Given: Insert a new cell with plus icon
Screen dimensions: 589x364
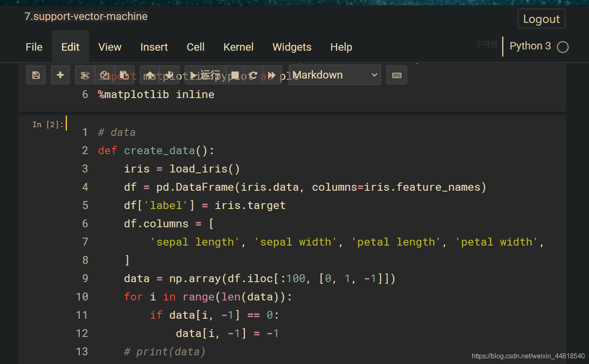Looking at the screenshot, I should 60,75.
